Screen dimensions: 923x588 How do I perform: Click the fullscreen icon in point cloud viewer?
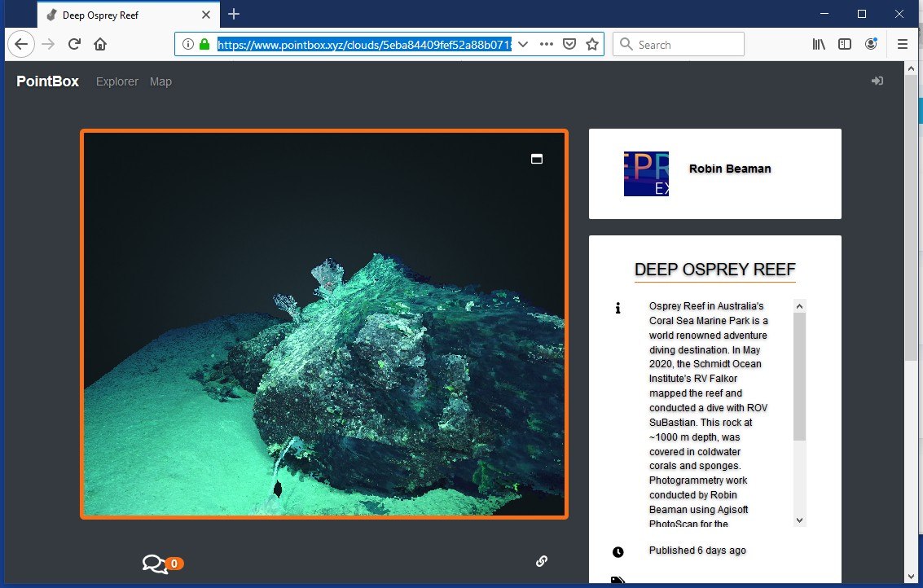(536, 159)
